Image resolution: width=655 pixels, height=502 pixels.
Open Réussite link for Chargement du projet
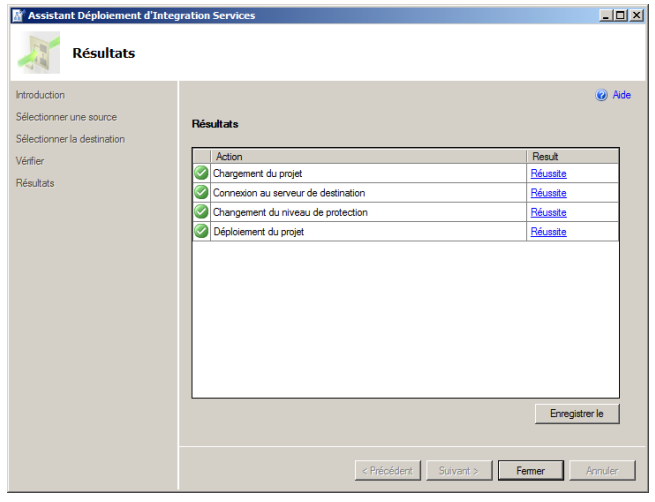pyautogui.click(x=548, y=173)
